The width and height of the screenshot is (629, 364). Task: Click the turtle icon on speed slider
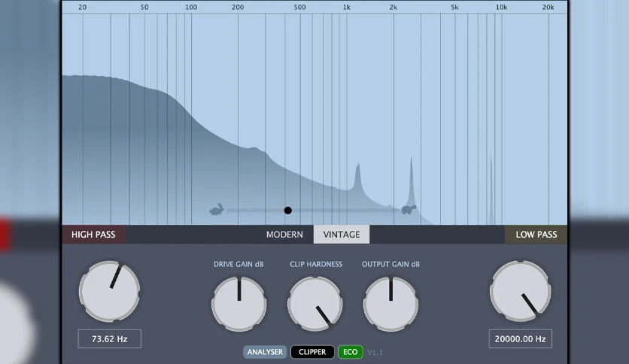pos(409,209)
